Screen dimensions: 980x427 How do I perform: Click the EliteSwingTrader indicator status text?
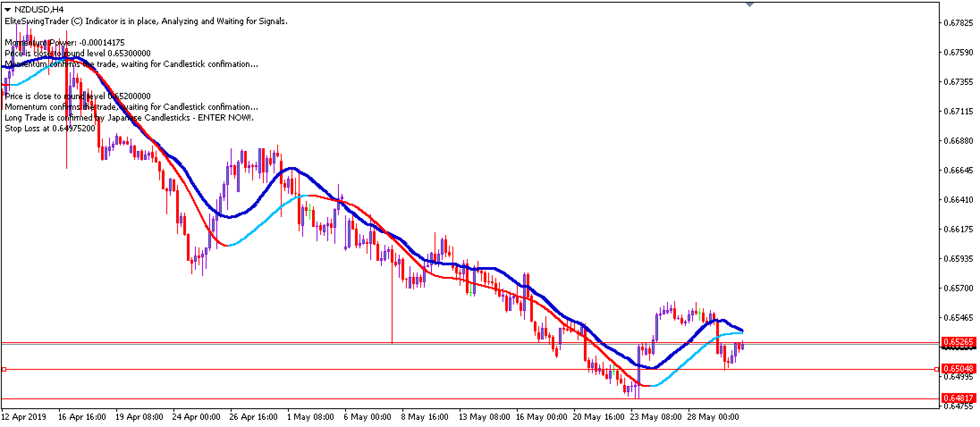pyautogui.click(x=145, y=21)
